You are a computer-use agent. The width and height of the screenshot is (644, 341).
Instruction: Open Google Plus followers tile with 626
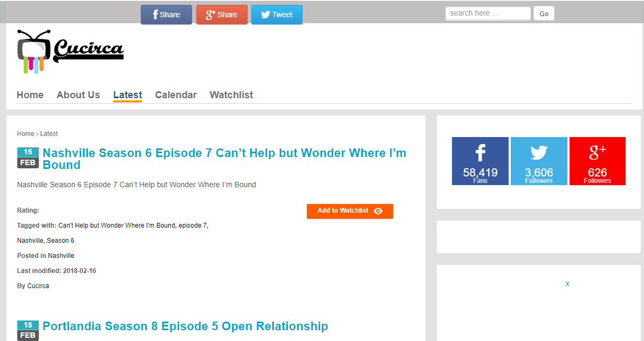[x=597, y=161]
